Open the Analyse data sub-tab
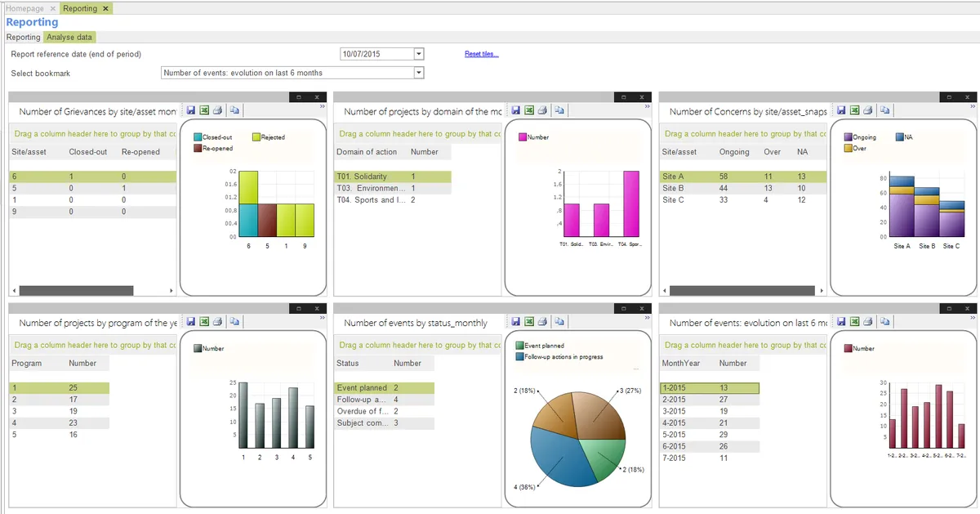The height and width of the screenshot is (514, 980). 69,37
